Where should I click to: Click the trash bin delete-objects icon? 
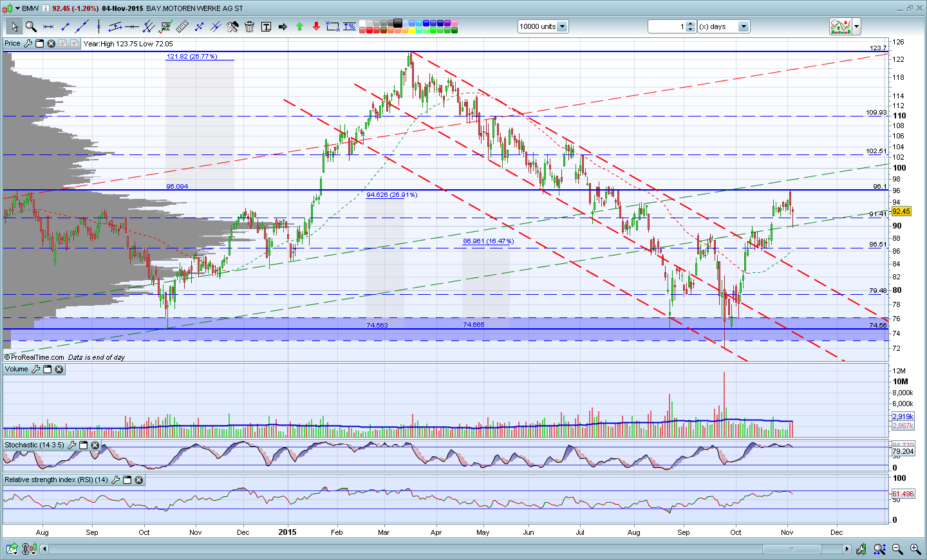pyautogui.click(x=249, y=26)
